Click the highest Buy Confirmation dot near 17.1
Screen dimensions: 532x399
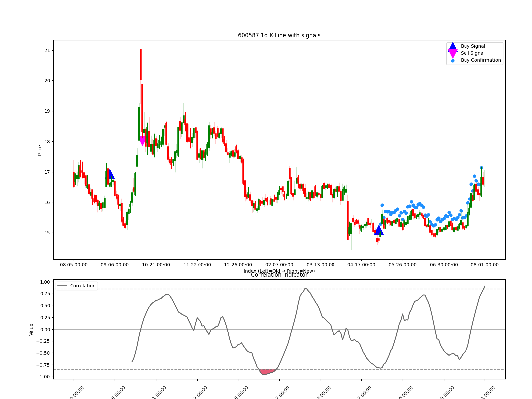pos(481,168)
